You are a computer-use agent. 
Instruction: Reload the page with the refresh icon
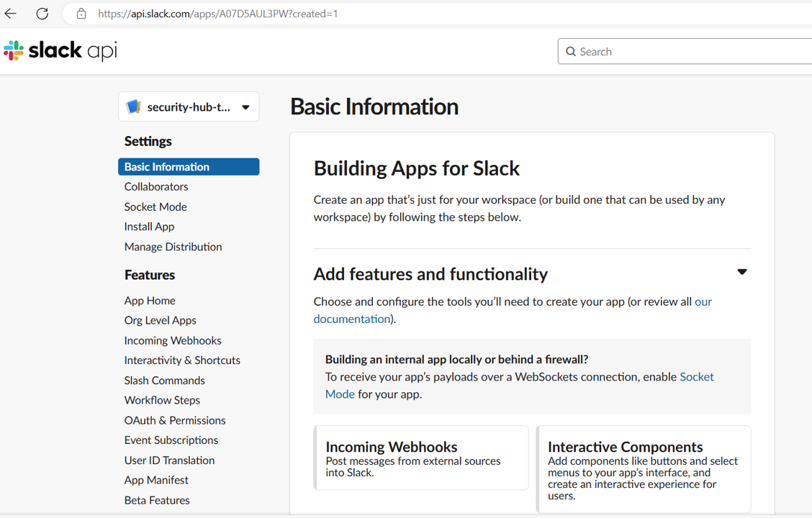point(42,14)
